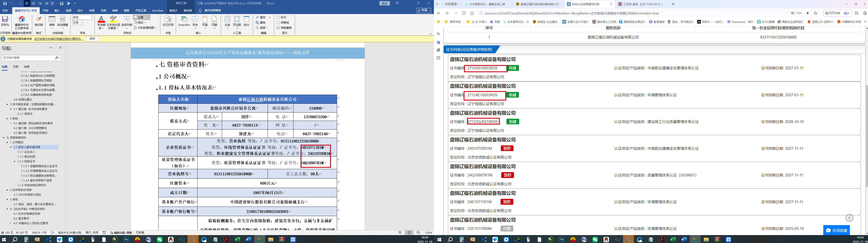Click the 保存 button in yellow recovery bar
The image size is (868, 243).
tap(92, 39)
